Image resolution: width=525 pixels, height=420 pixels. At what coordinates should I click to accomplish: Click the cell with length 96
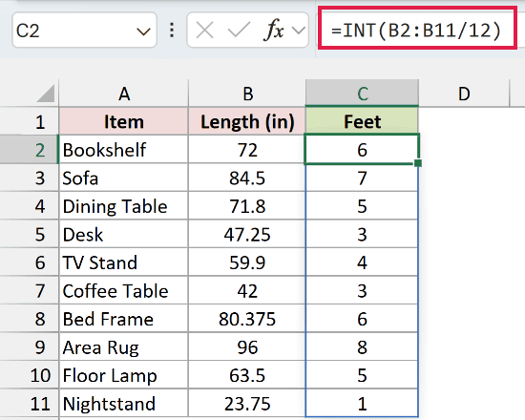tap(247, 347)
